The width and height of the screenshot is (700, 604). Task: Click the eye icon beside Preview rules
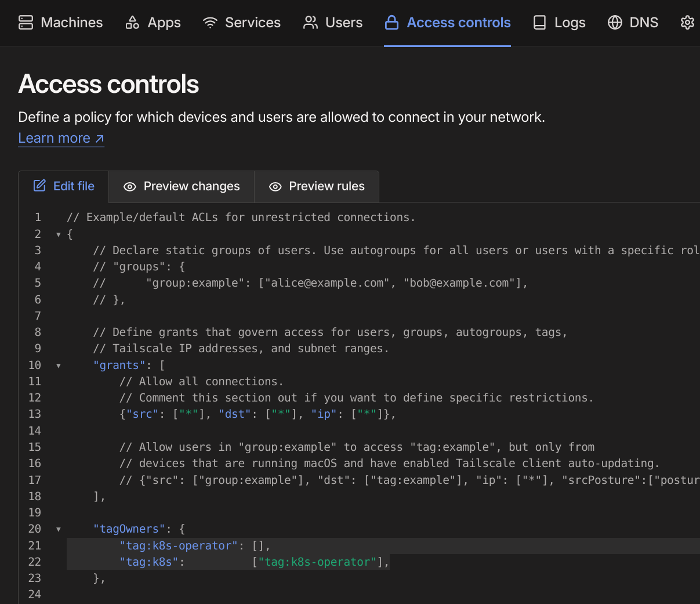point(275,187)
